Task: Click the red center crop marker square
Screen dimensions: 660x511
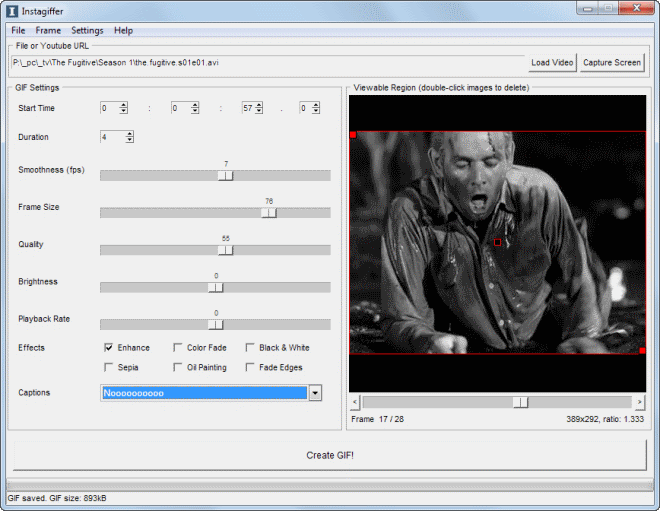Action: tap(498, 242)
